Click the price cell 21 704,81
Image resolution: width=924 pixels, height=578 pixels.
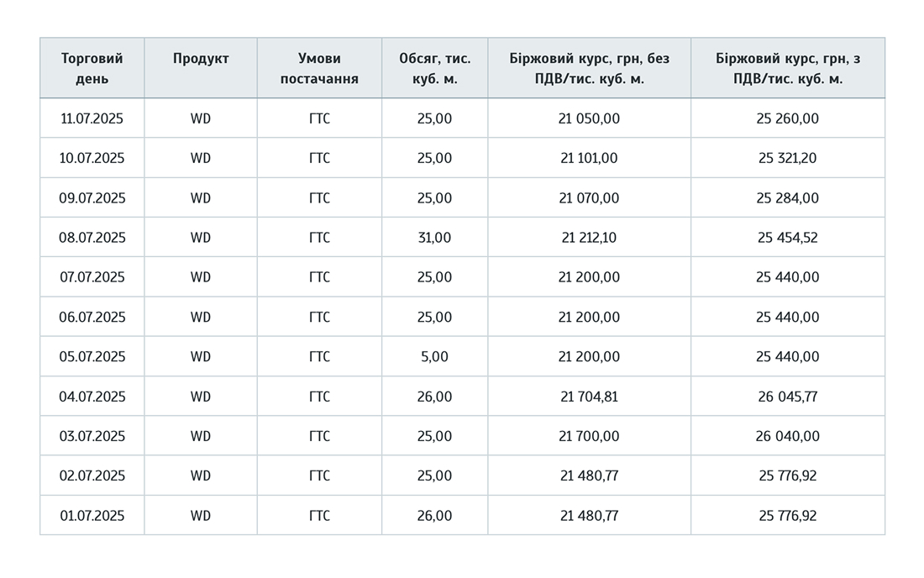[x=590, y=397]
